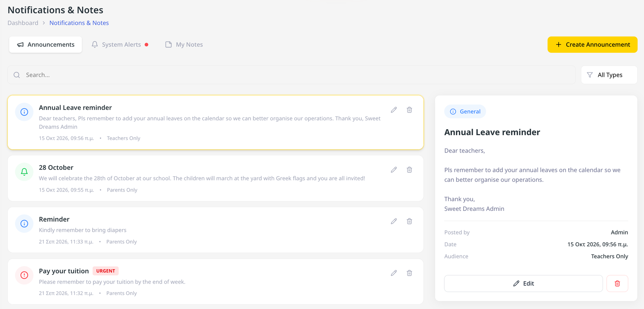644x309 pixels.
Task: Click Create Announcement button
Action: coord(592,45)
